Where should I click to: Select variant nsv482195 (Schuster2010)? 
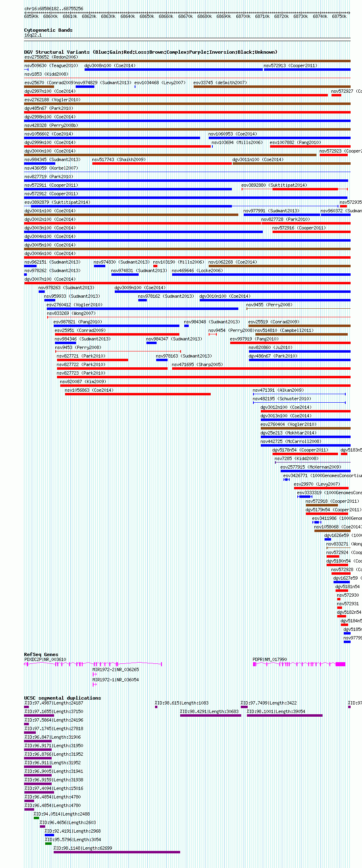pos(282,399)
